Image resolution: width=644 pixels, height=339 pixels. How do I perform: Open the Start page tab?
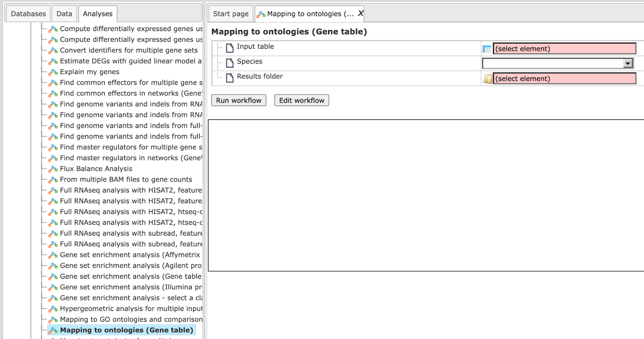(231, 14)
